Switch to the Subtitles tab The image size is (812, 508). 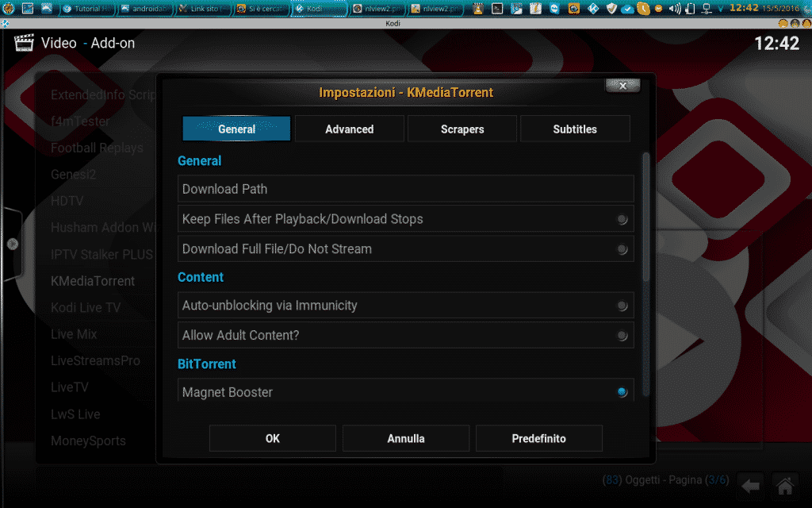click(x=575, y=129)
